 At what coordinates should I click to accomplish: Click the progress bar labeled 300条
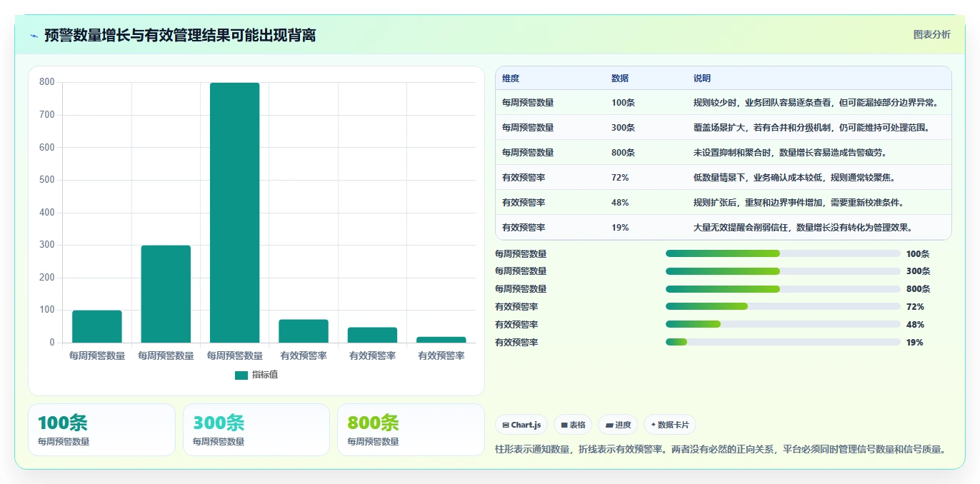[783, 271]
